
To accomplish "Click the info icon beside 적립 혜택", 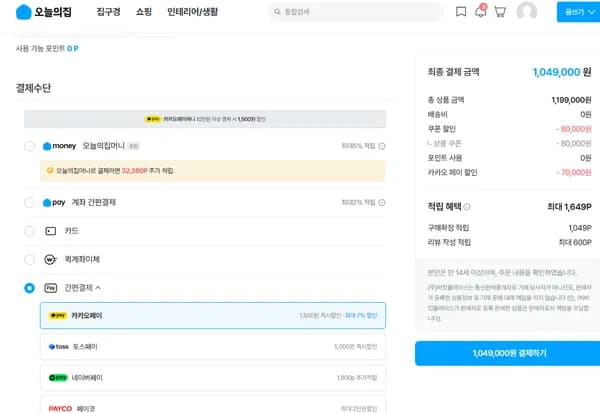I will [x=467, y=207].
